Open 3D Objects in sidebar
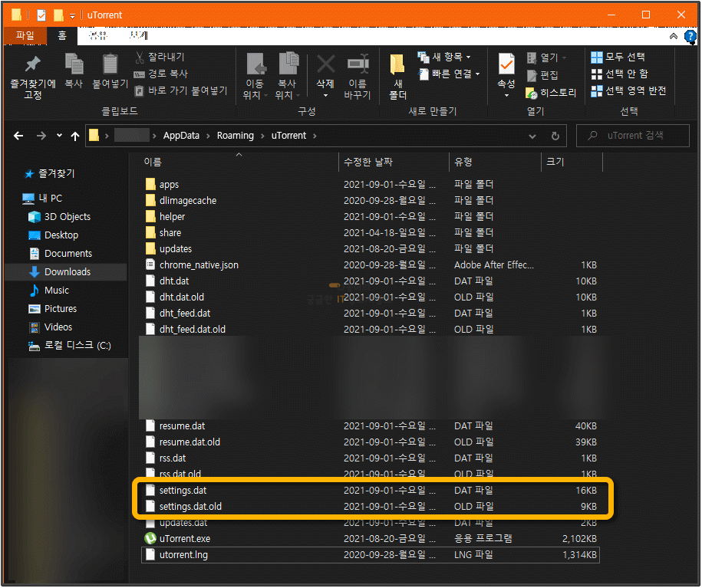 (60, 217)
